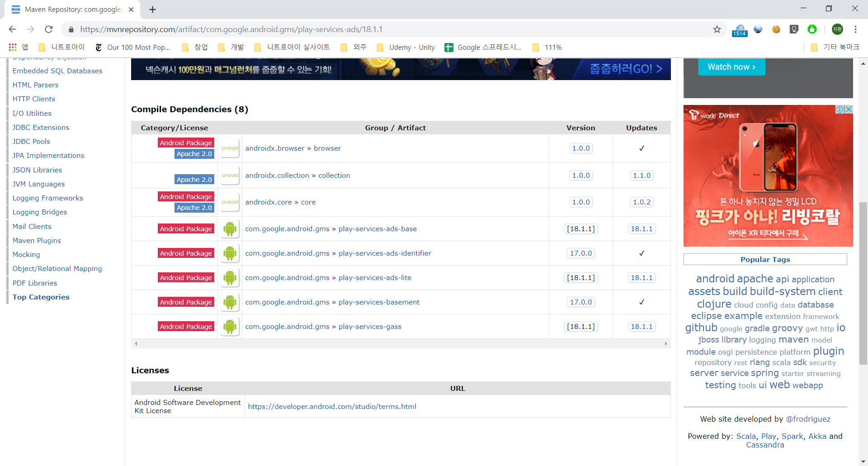The width and height of the screenshot is (868, 466).
Task: Click the Android robot icon for play-services-ads-identifier
Action: 230,253
